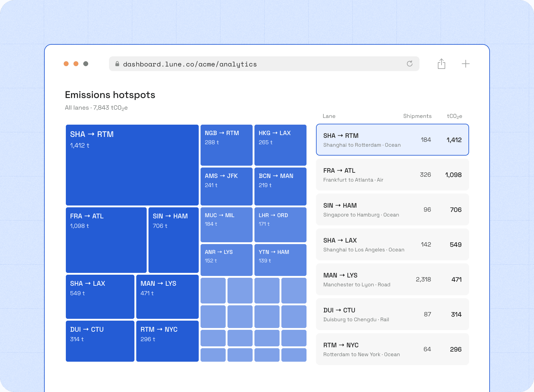The height and width of the screenshot is (392, 534).
Task: Select the MAN → LYS treemap tile
Action: point(167,296)
